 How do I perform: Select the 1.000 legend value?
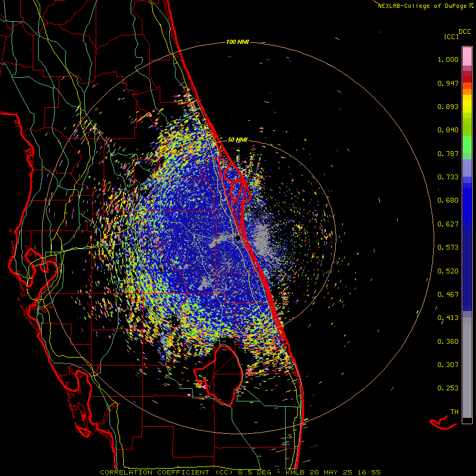pos(448,59)
